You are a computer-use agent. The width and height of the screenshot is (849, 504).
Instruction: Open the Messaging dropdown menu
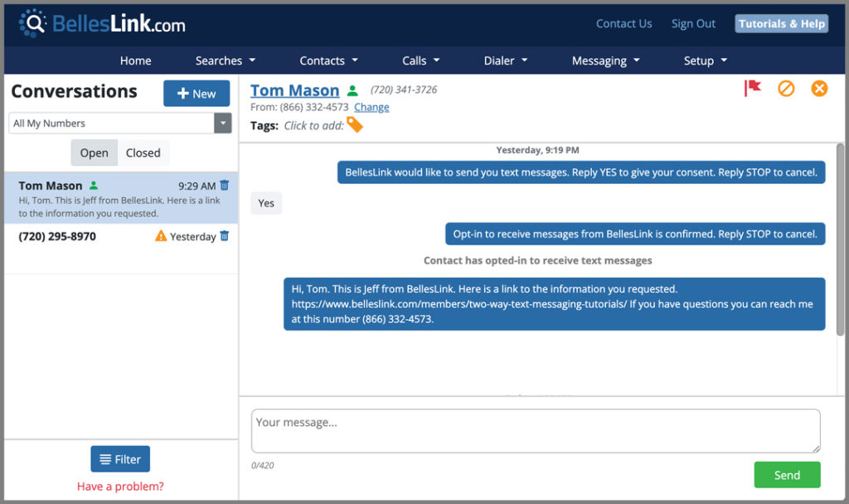(x=606, y=60)
